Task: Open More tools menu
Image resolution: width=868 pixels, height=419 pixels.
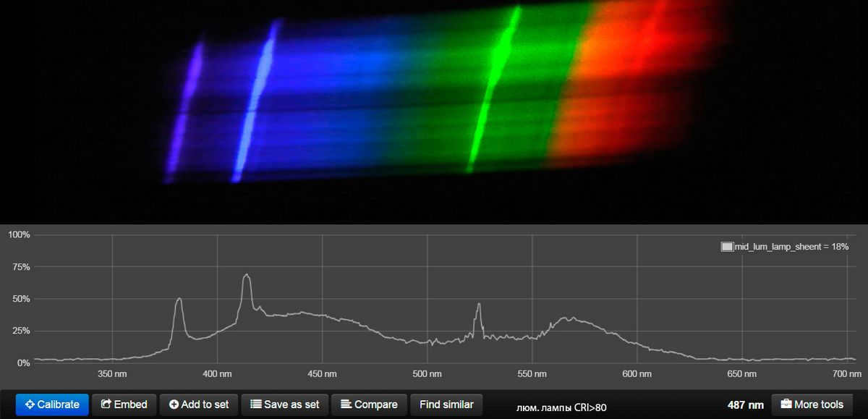Action: 812,405
